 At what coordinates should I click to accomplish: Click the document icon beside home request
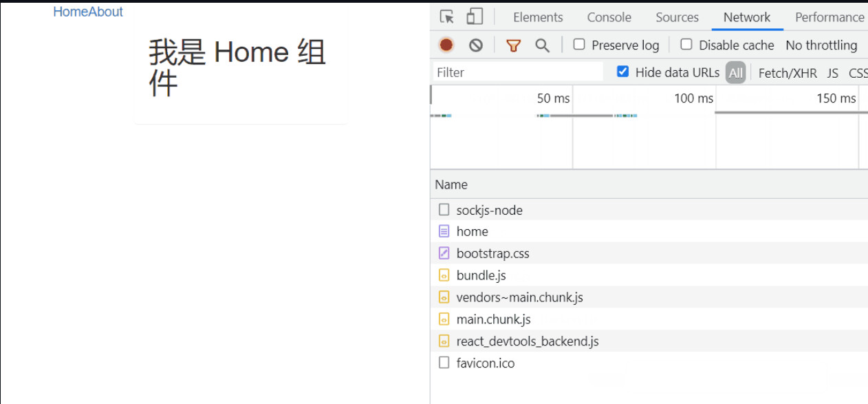[x=444, y=231]
